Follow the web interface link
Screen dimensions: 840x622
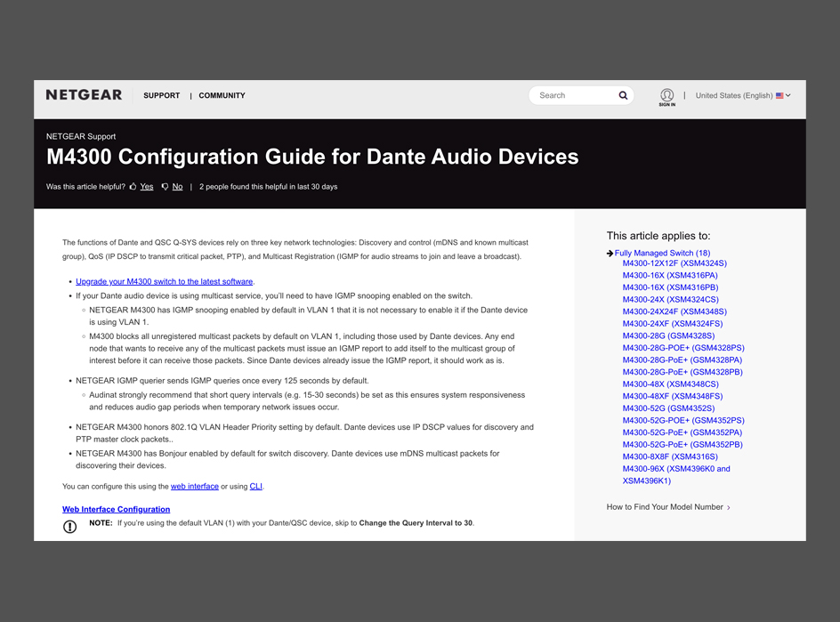point(194,487)
